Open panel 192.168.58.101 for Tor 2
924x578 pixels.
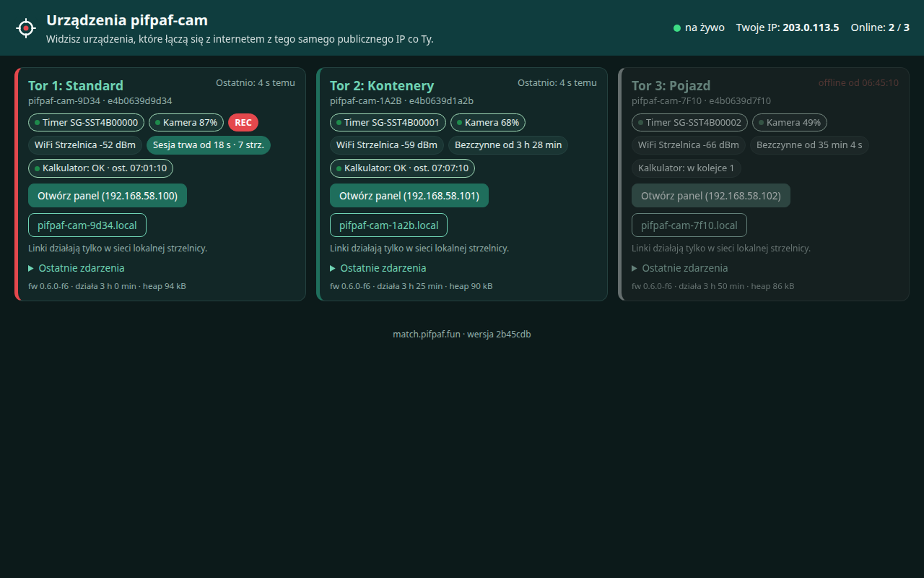click(x=409, y=196)
